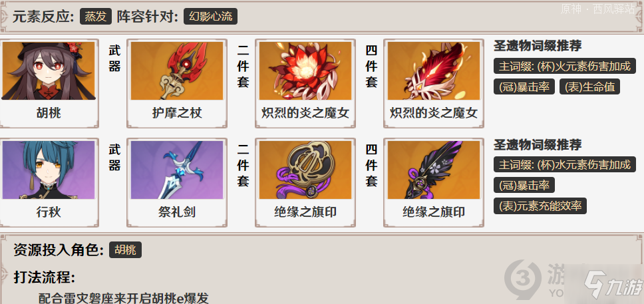Image resolution: width=644 pixels, height=304 pixels.
Task: Click the (表)元素充能效率 tag
Action: point(540,206)
